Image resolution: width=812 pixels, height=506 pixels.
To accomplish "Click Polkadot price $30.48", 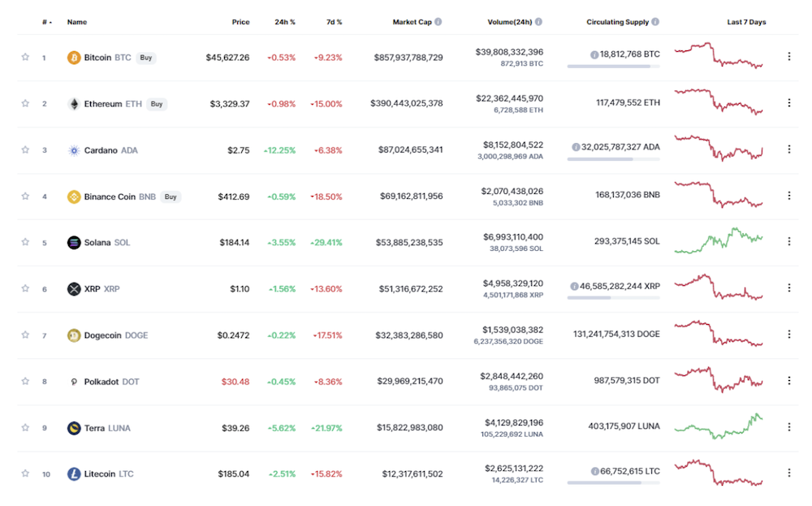I will 235,382.
